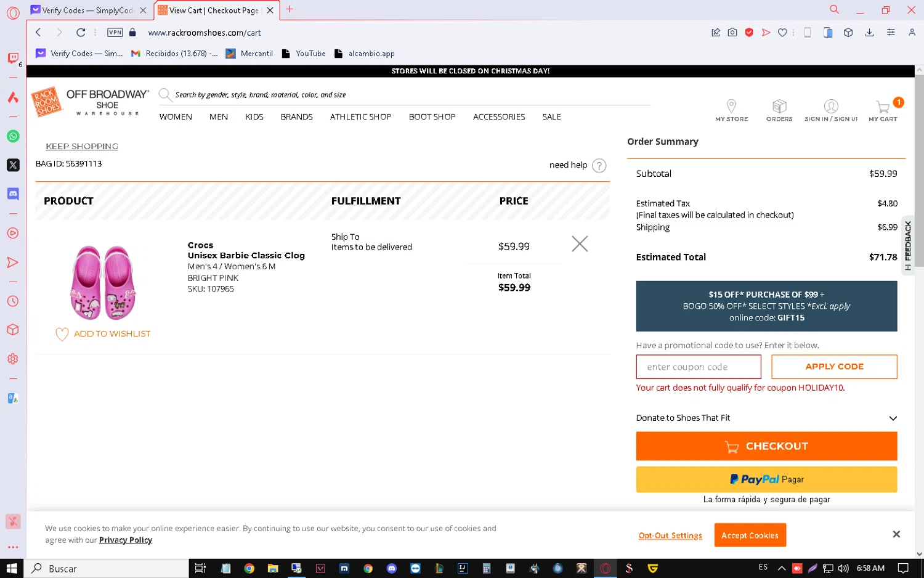Close the View Cart browser tab
The image size is (924, 578).
click(x=270, y=10)
